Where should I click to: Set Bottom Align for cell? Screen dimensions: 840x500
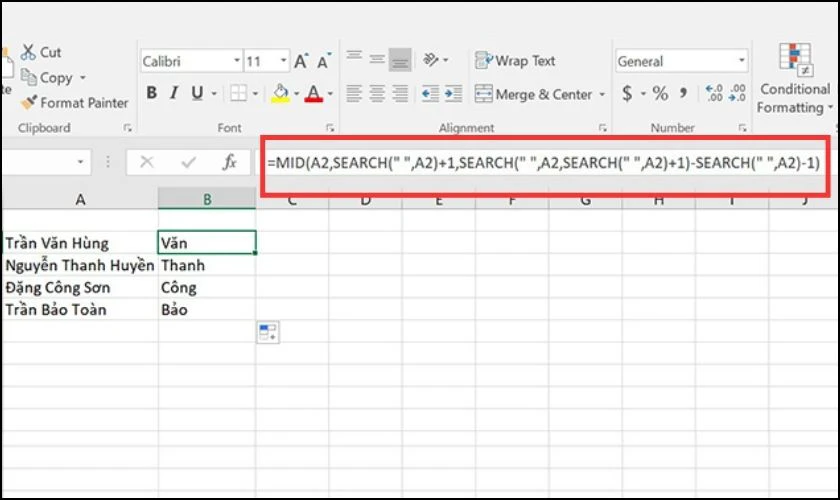click(x=400, y=59)
